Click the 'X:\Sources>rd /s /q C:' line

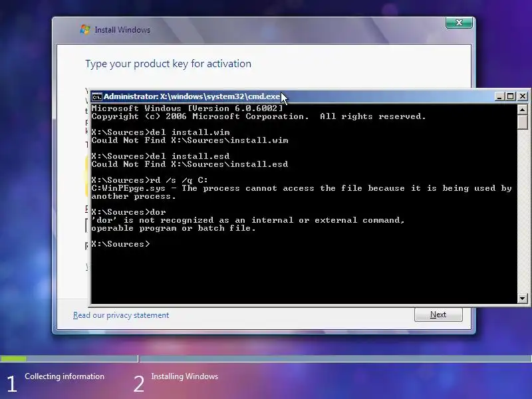coord(150,180)
